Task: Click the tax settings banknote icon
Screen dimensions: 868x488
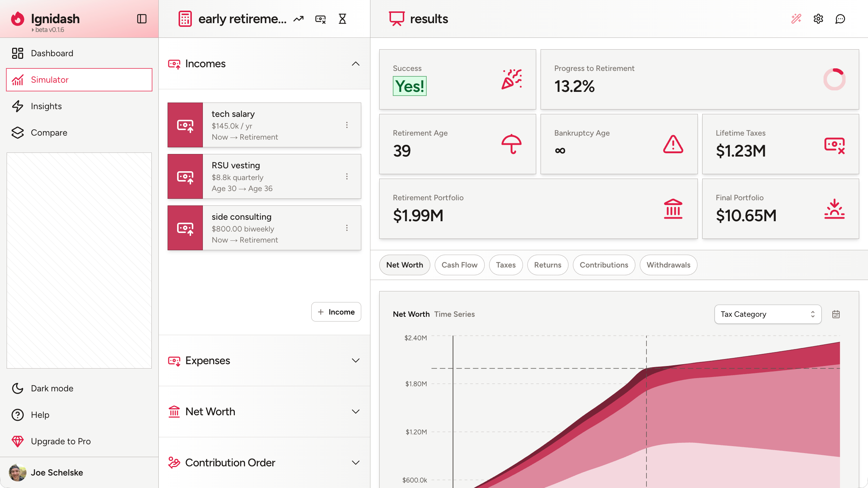Action: [x=320, y=19]
